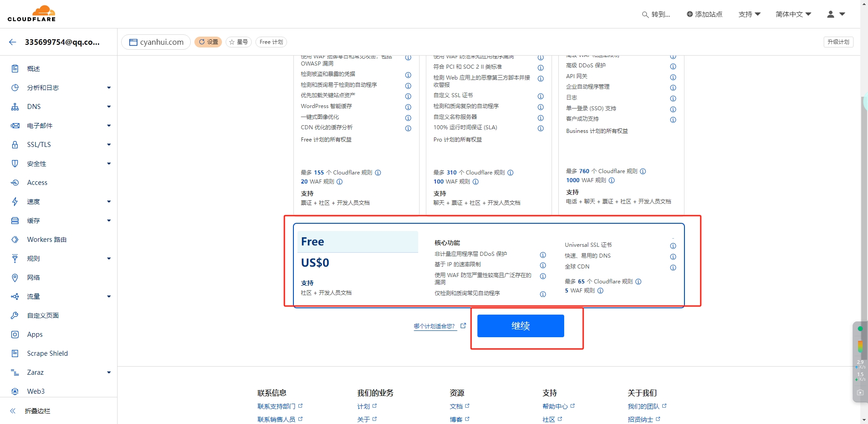The height and width of the screenshot is (424, 868).
Task: Expand the 安全性 submenu arrow
Action: (109, 164)
